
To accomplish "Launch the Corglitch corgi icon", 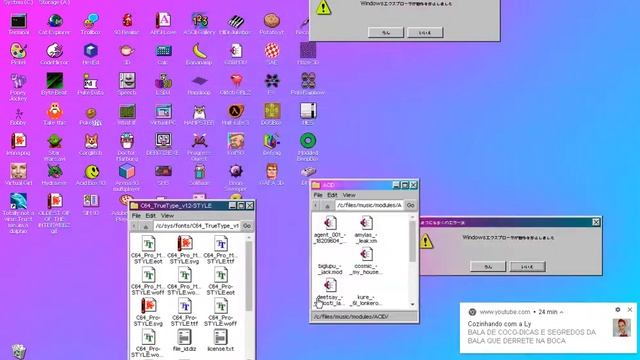I will [x=90, y=145].
